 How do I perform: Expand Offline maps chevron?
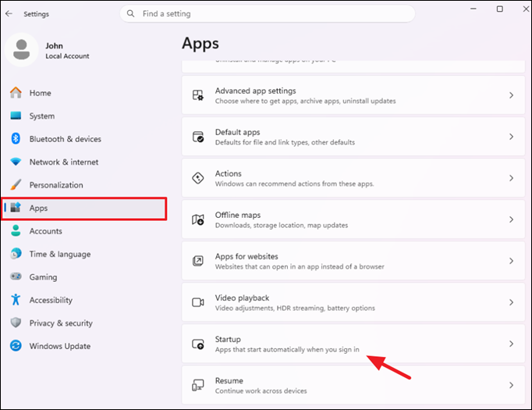point(511,219)
